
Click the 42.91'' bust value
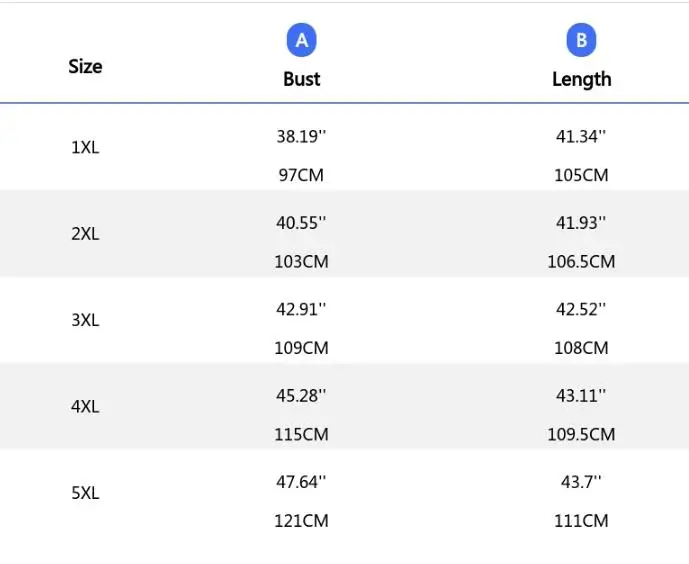[301, 309]
